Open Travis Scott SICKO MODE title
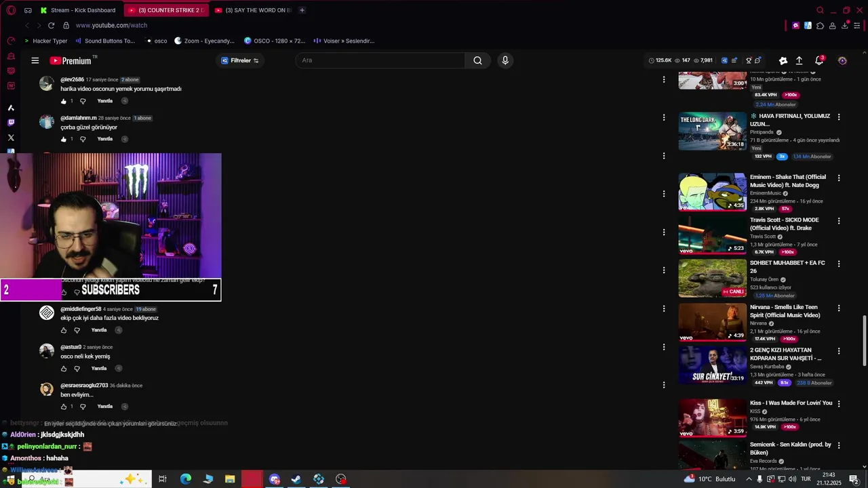Viewport: 868px width, 488px height. point(785,224)
